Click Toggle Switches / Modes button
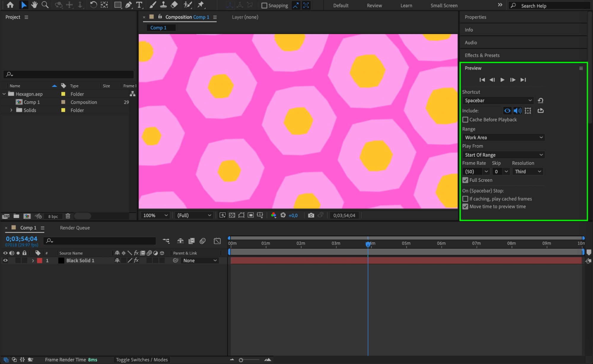The image size is (593, 364). click(142, 360)
